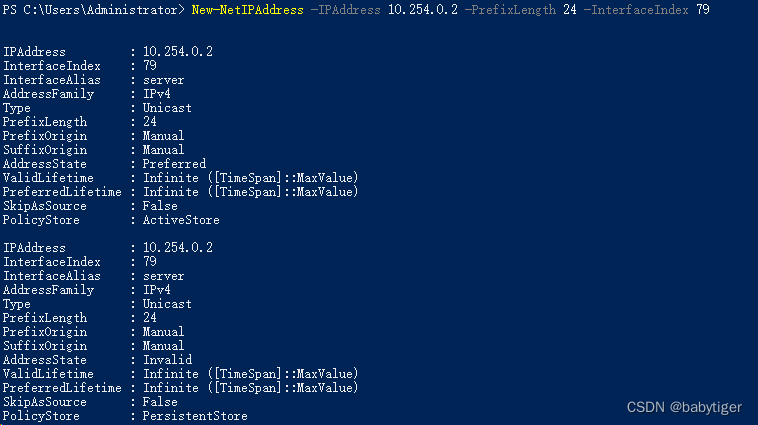Select the ActiveStore PolicyStore value
Image resolution: width=758 pixels, height=425 pixels.
tap(181, 219)
